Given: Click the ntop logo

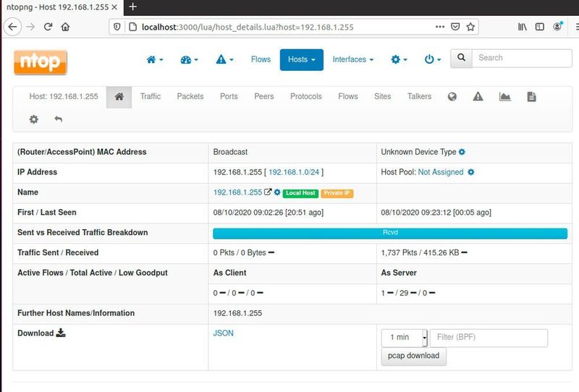Looking at the screenshot, I should pos(41,62).
